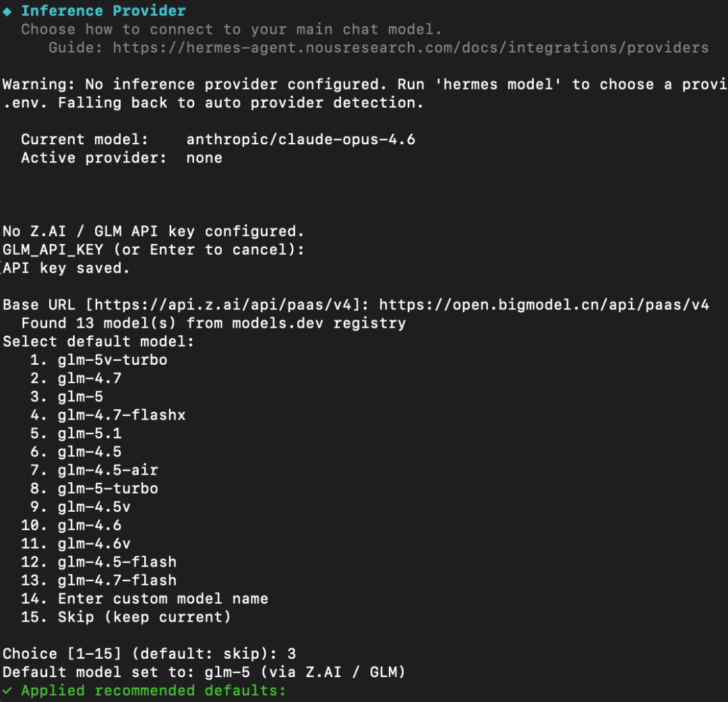Screen dimensions: 728x702
Task: Choose glm-4.7-flashx from the model list
Action: 121,415
